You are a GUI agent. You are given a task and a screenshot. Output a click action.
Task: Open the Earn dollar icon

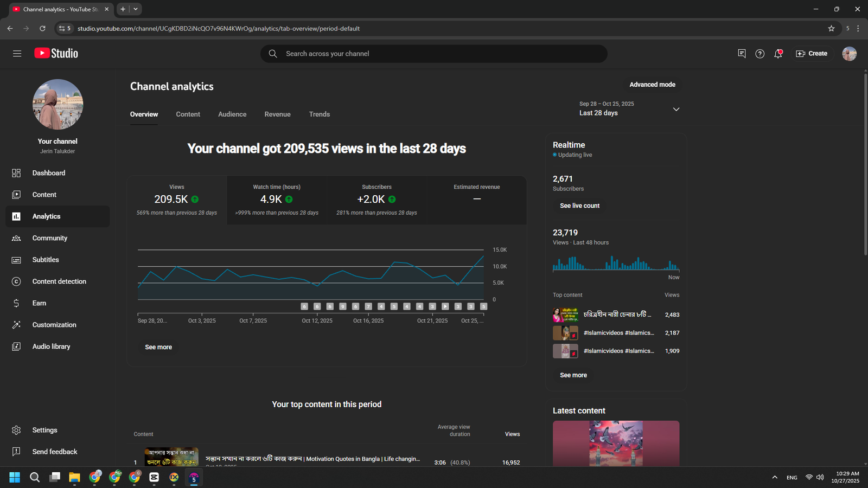coord(16,303)
